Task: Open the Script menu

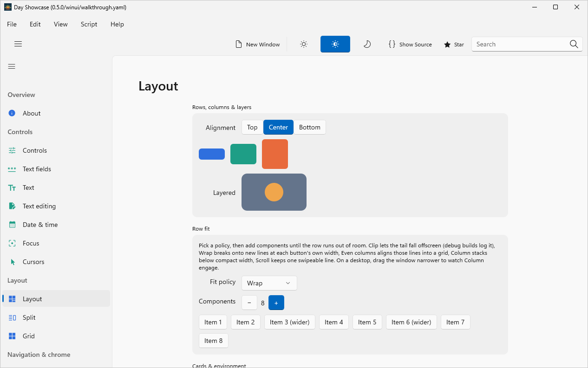Action: point(89,24)
